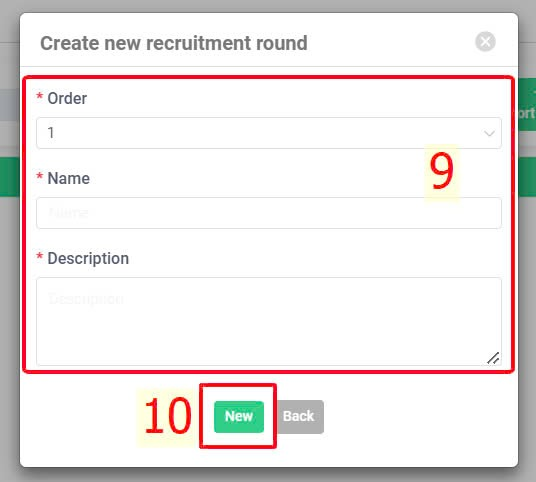
Task: Close the Create new recruitment round dialog
Action: pyautogui.click(x=485, y=42)
